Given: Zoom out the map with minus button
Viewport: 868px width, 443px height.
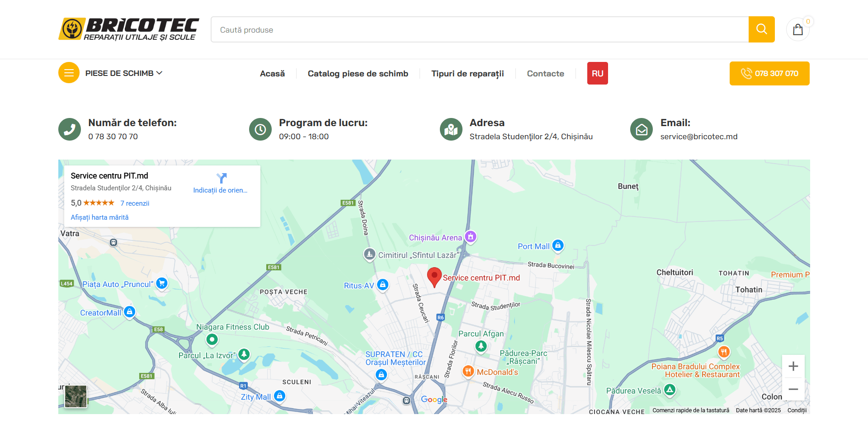Looking at the screenshot, I should point(793,389).
